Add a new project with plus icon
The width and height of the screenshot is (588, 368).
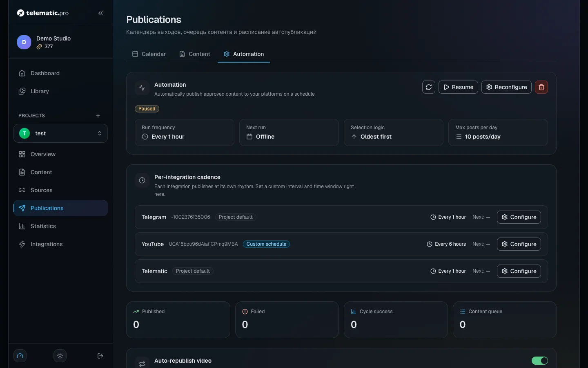click(x=98, y=116)
